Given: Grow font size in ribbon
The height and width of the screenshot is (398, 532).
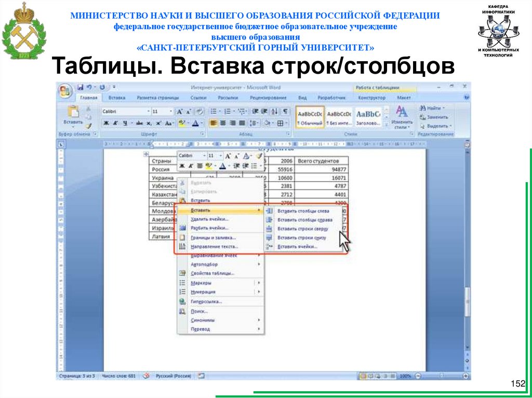Looking at the screenshot, I should 180,112.
